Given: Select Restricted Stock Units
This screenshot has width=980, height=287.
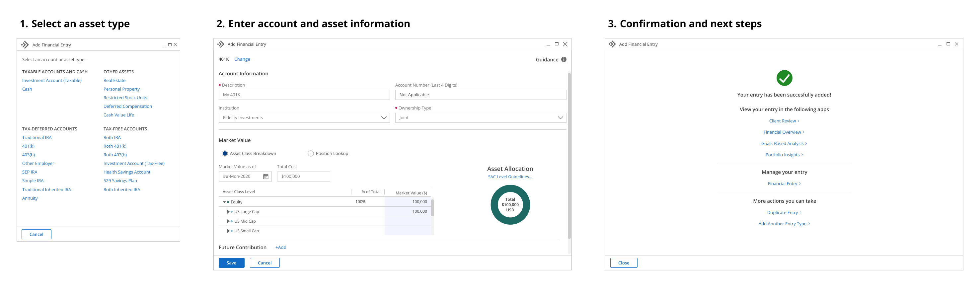Looking at the screenshot, I should point(125,98).
